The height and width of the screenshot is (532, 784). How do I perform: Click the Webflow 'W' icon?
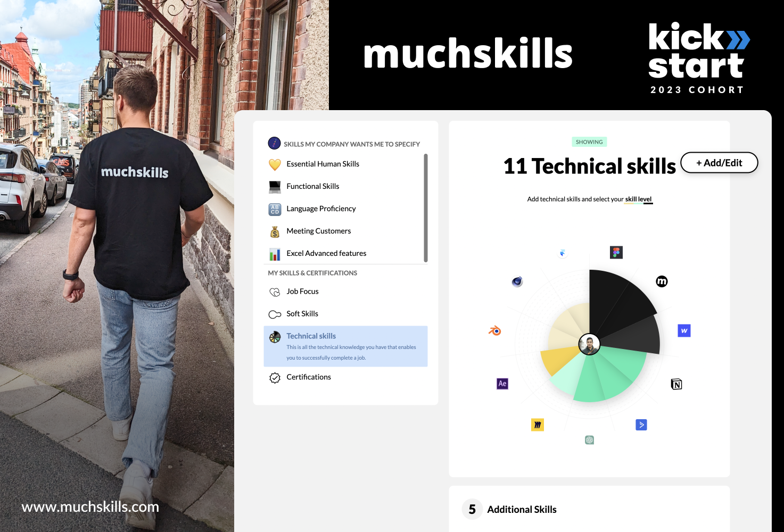coord(684,330)
